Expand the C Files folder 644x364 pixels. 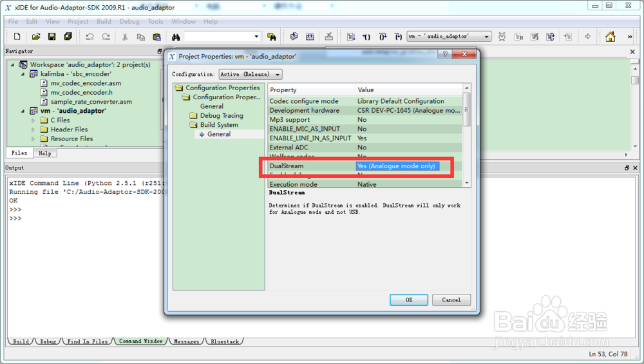click(x=33, y=120)
